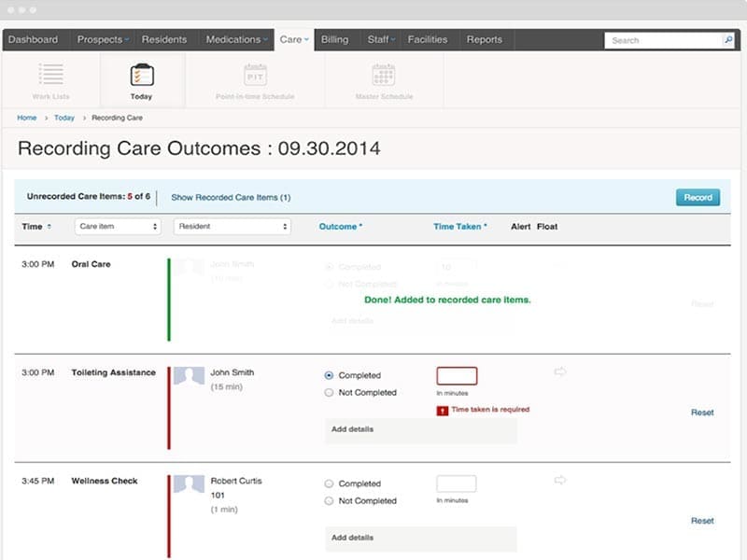The image size is (747, 560).
Task: Show Recorded Care Items (1)
Action: click(231, 197)
